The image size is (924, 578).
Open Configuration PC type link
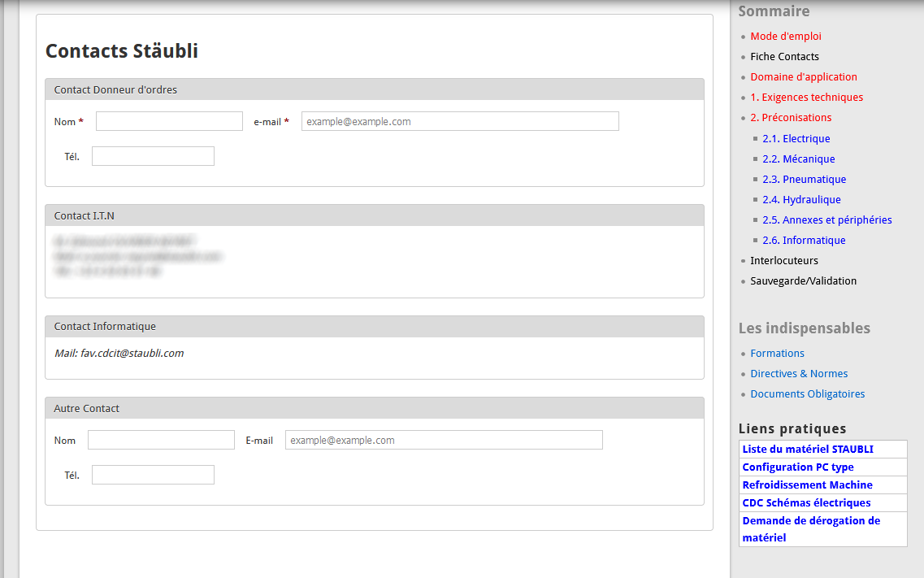(x=798, y=467)
